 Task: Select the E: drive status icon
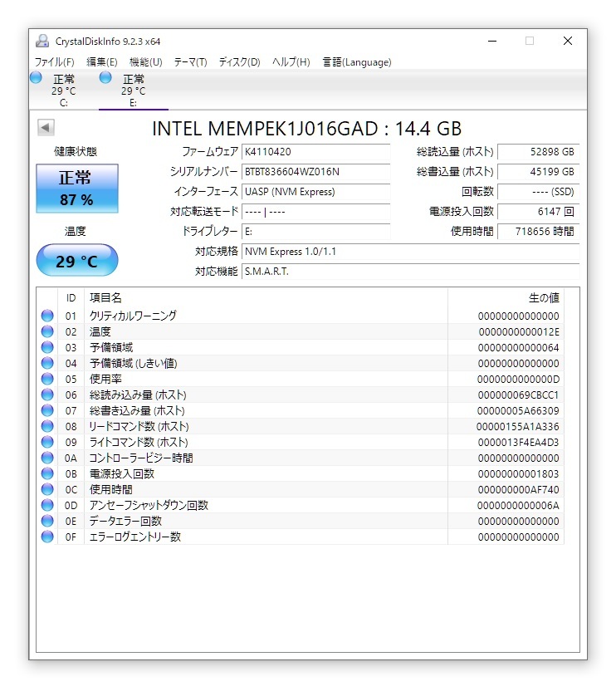105,78
